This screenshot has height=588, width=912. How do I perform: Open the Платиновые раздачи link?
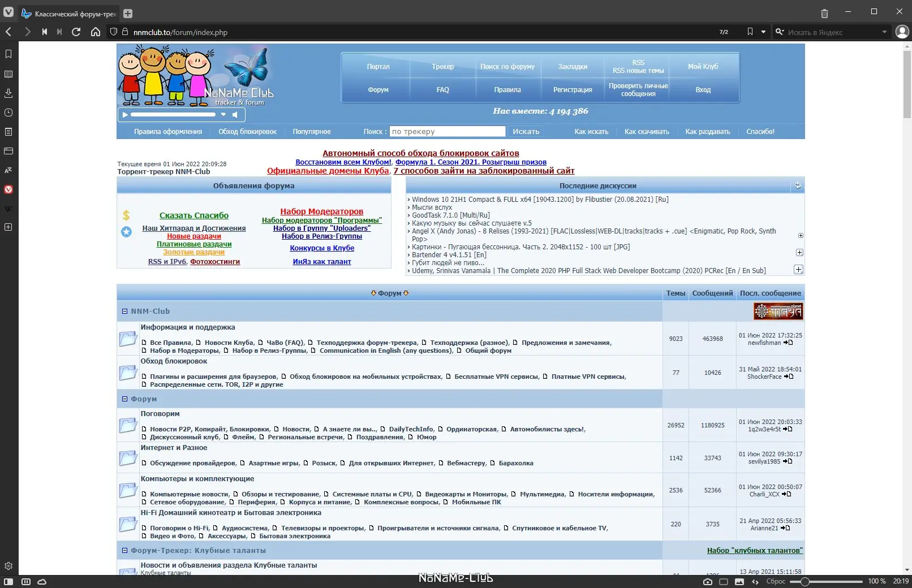click(x=194, y=244)
